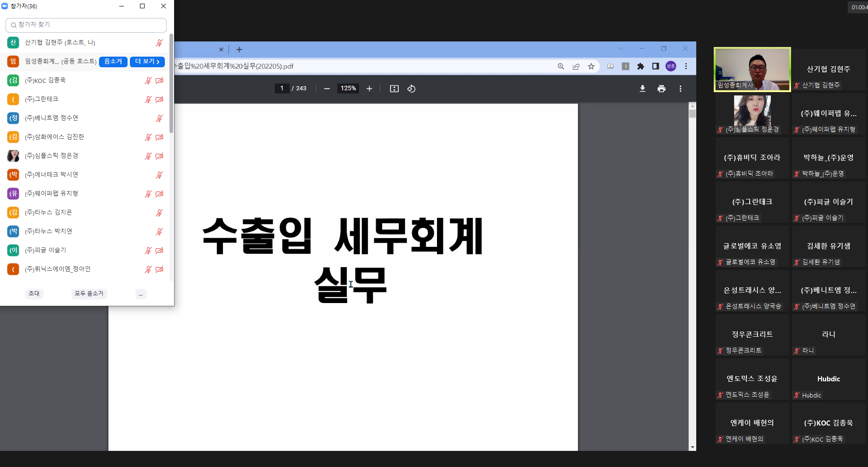Open PDF viewer more actions menu
Viewport: 868px width, 467px height.
681,88
